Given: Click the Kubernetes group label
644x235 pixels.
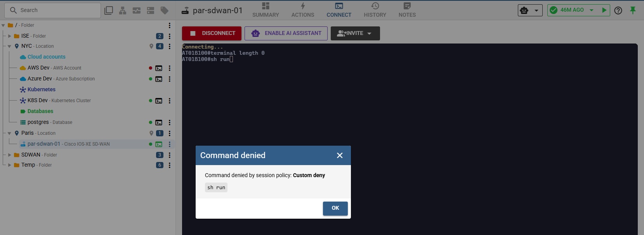Looking at the screenshot, I should coord(41,90).
